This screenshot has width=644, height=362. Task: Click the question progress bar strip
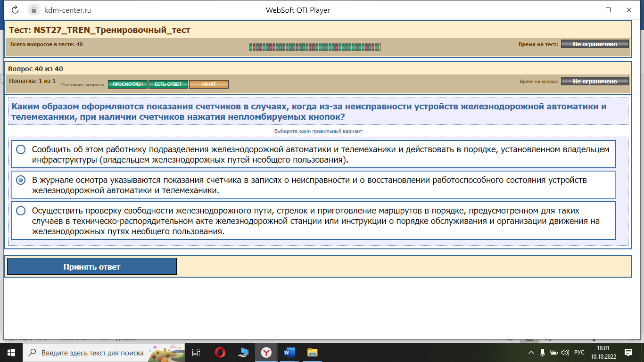tap(315, 47)
